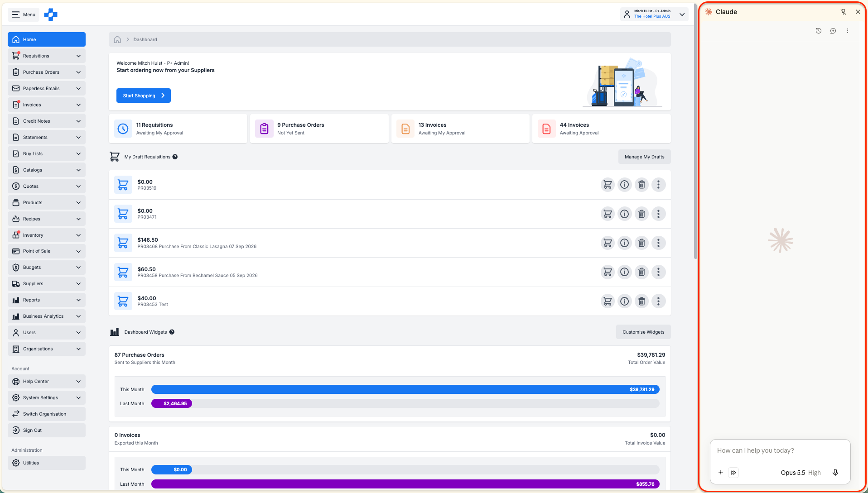Open the info icon for draft PR03519
The width and height of the screenshot is (868, 493).
tap(625, 185)
